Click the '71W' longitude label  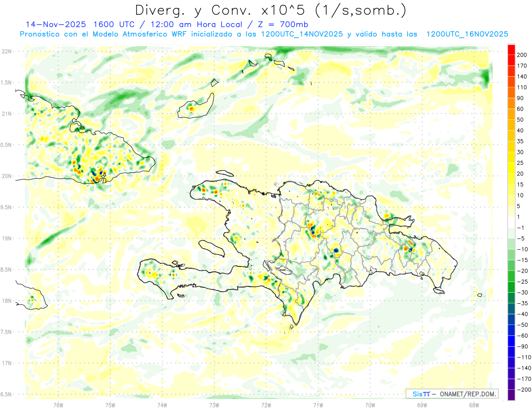point(318,405)
